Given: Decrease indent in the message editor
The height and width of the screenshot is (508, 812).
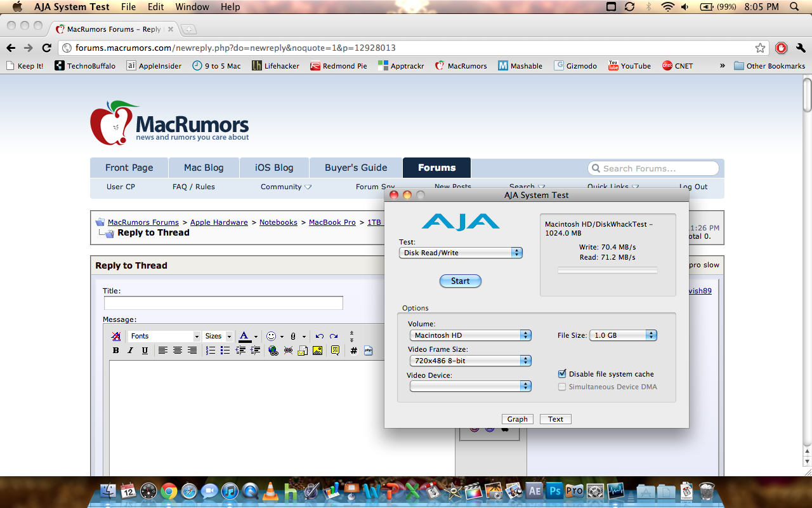Looking at the screenshot, I should [x=240, y=351].
